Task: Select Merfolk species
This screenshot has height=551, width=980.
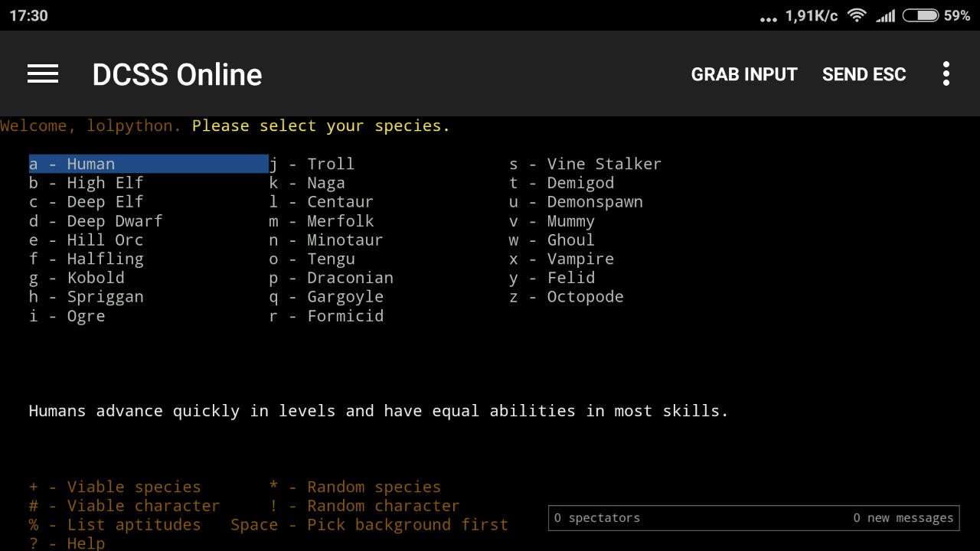Action: pos(322,221)
